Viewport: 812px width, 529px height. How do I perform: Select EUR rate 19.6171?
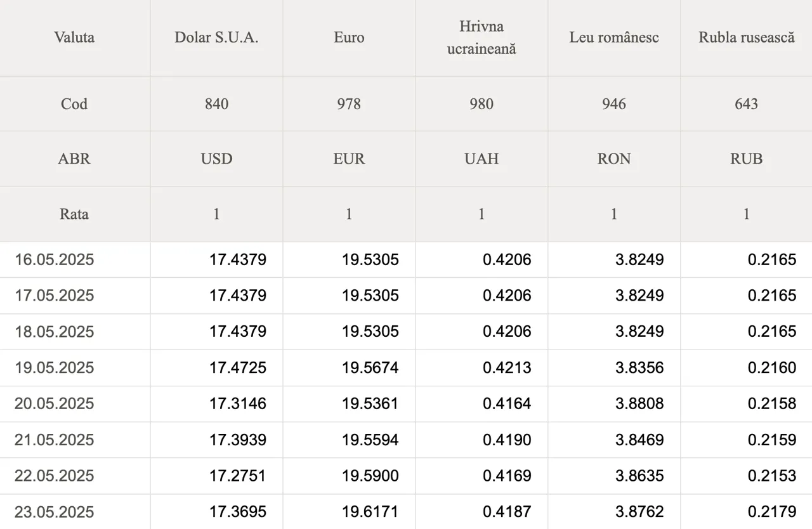point(370,512)
